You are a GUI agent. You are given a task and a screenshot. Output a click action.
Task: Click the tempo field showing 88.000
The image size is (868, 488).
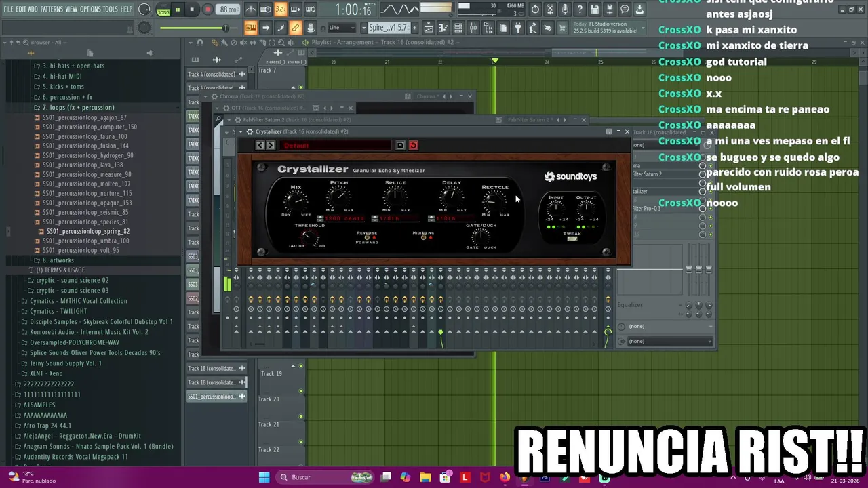point(229,9)
